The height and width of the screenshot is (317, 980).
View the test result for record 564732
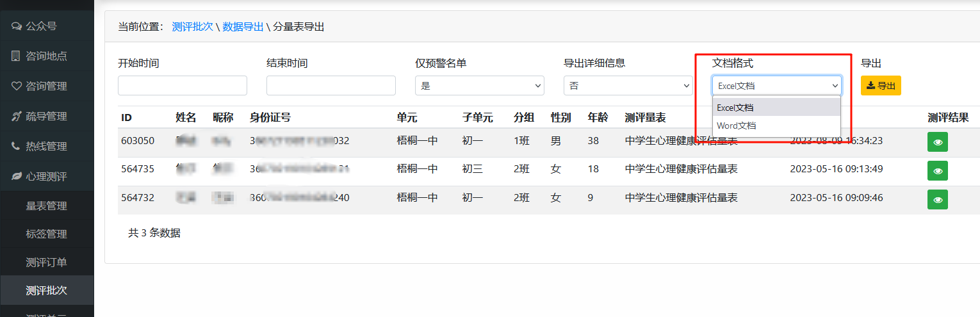point(938,200)
